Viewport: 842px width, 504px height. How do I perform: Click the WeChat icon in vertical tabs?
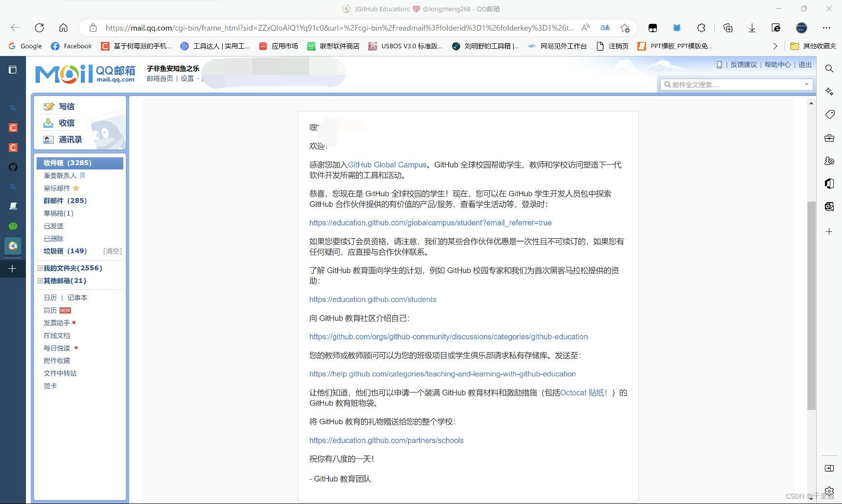point(13,226)
